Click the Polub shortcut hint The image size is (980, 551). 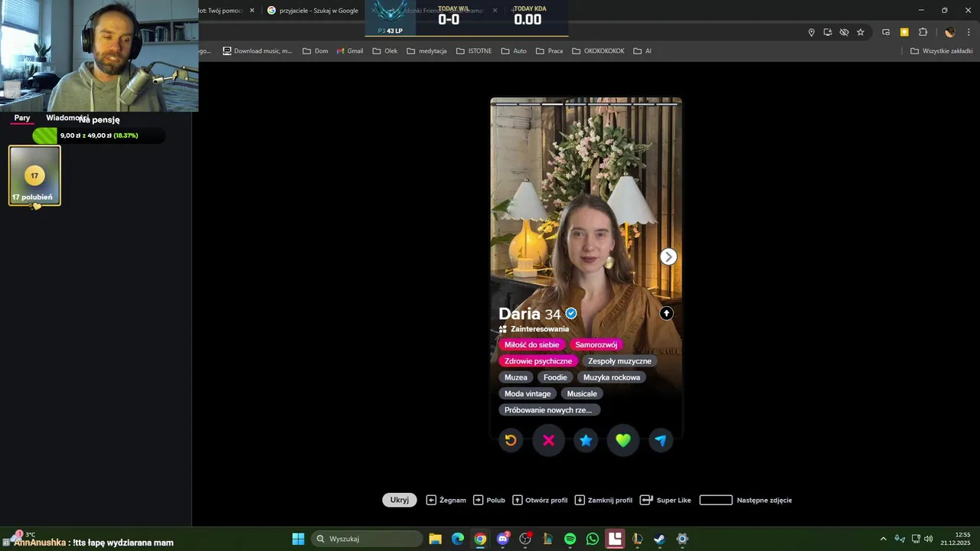(x=489, y=500)
